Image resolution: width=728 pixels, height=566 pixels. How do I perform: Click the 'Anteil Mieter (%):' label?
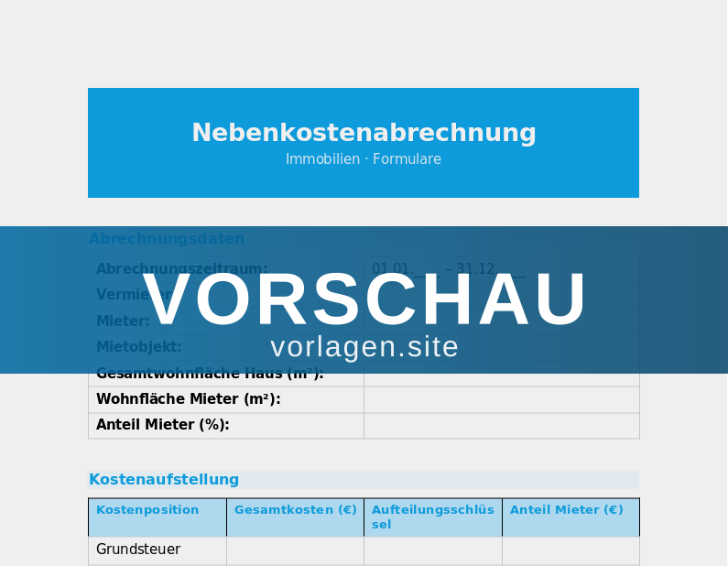[x=162, y=424]
